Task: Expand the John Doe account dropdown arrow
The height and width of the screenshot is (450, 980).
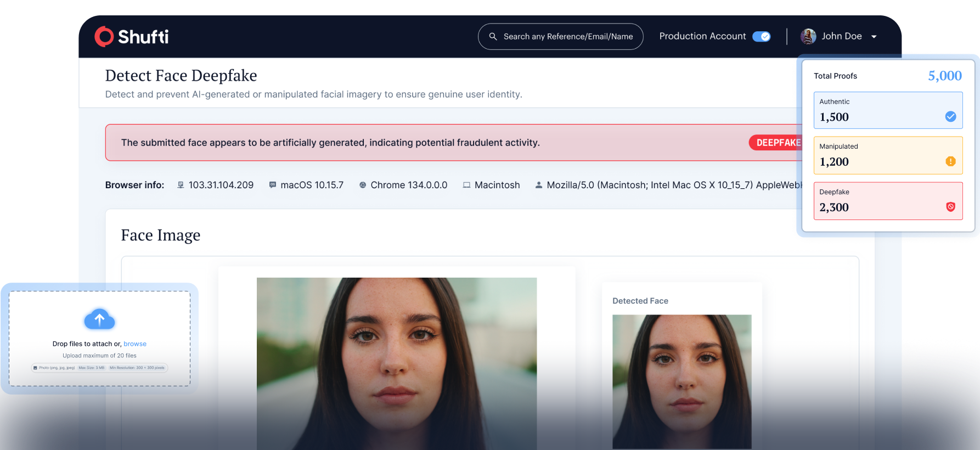Action: (x=874, y=37)
